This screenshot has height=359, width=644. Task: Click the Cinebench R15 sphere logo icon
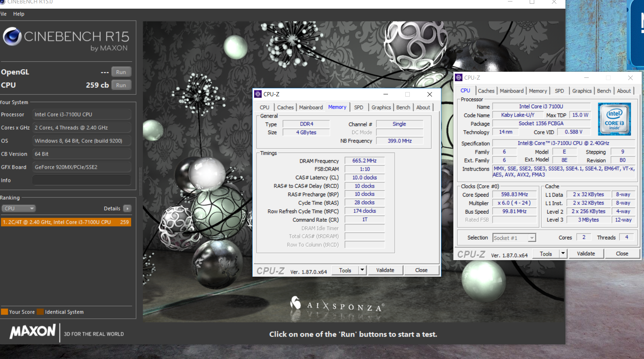tap(12, 36)
